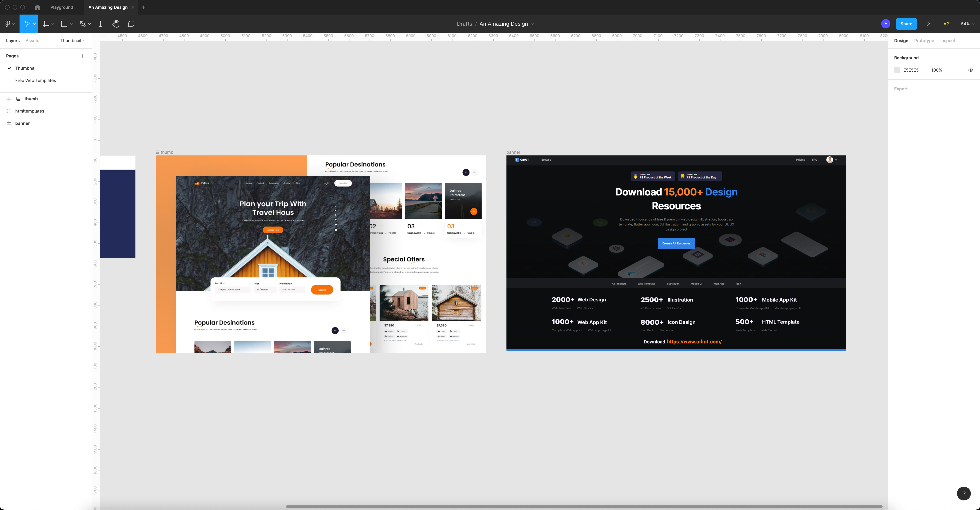Click the Pages section heading
Image resolution: width=980 pixels, height=510 pixels.
tap(12, 56)
